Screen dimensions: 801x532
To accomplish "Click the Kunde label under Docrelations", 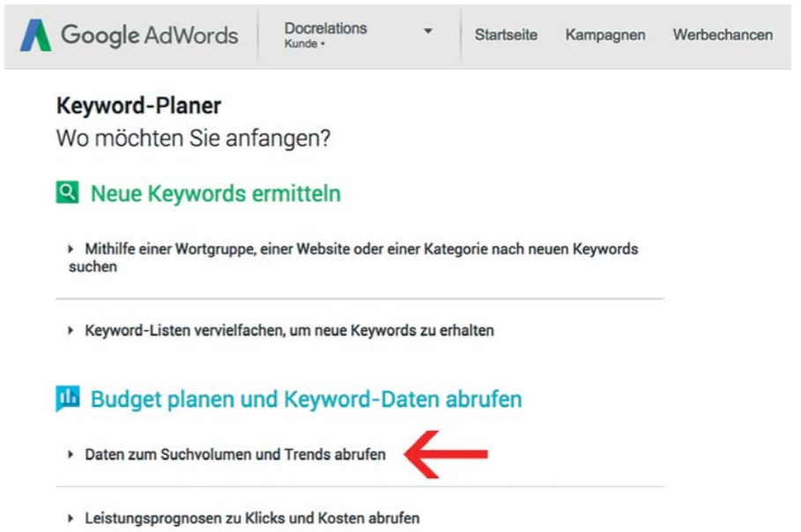I will 300,44.
